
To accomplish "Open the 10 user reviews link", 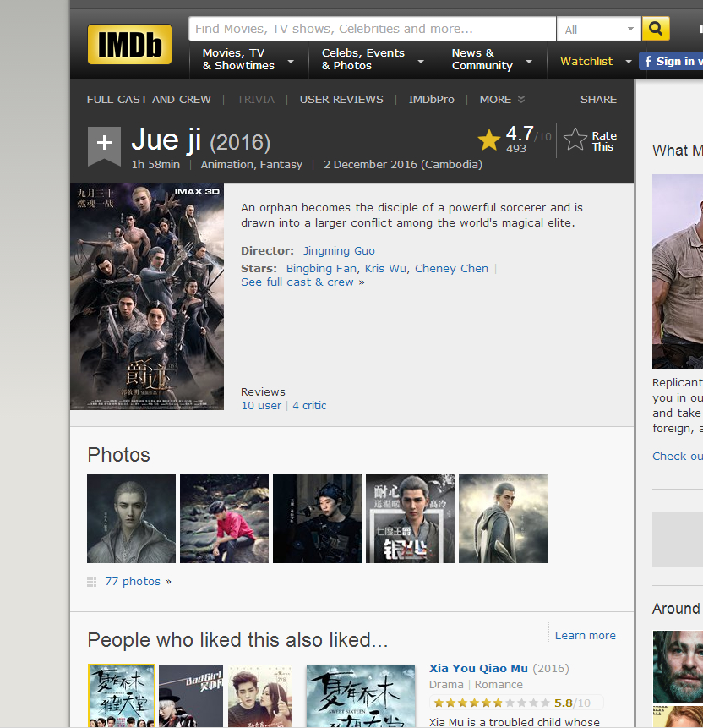I will coord(261,405).
